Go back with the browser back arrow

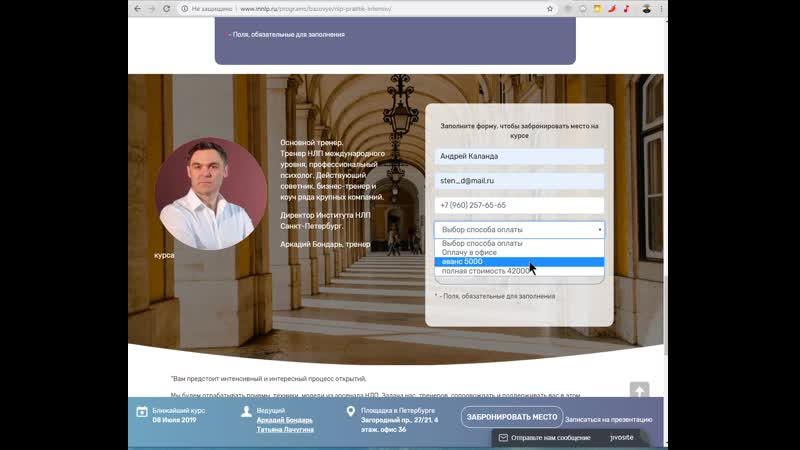[x=137, y=9]
